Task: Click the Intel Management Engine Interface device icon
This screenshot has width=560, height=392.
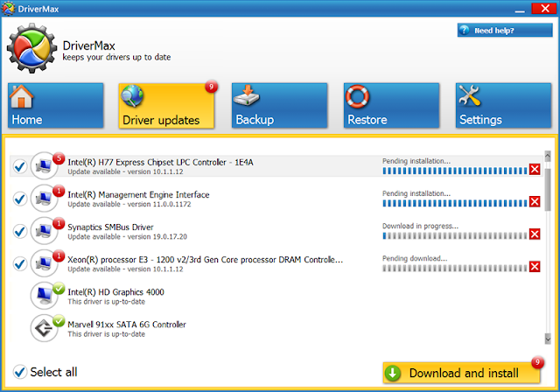Action: [x=44, y=198]
